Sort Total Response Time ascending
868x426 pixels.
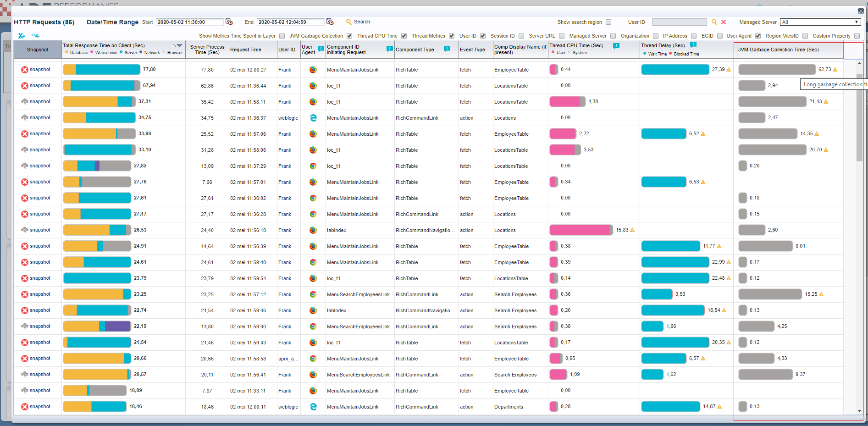[173, 46]
